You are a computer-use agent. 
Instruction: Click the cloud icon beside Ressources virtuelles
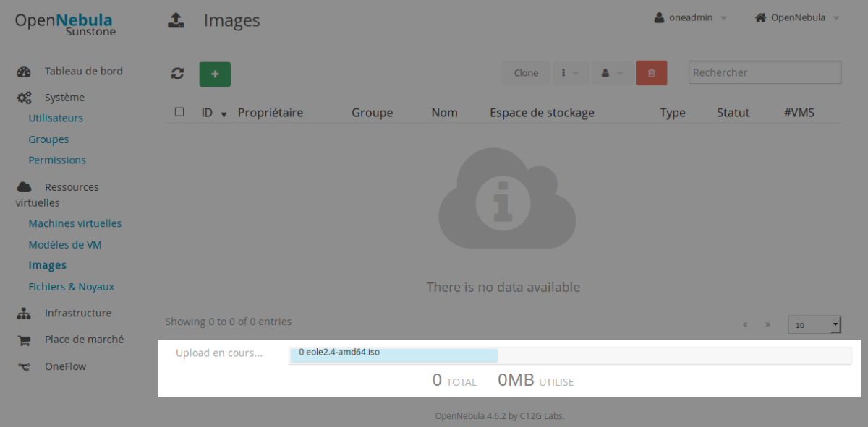point(24,187)
